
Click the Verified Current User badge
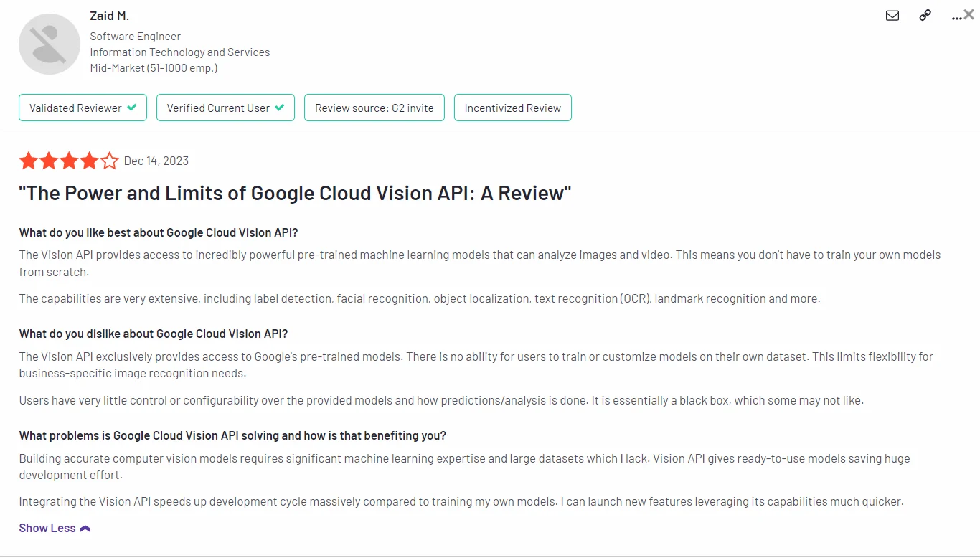[225, 108]
